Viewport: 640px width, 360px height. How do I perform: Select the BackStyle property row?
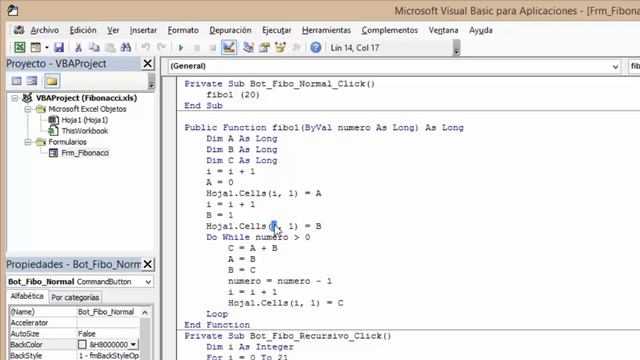pos(74,356)
